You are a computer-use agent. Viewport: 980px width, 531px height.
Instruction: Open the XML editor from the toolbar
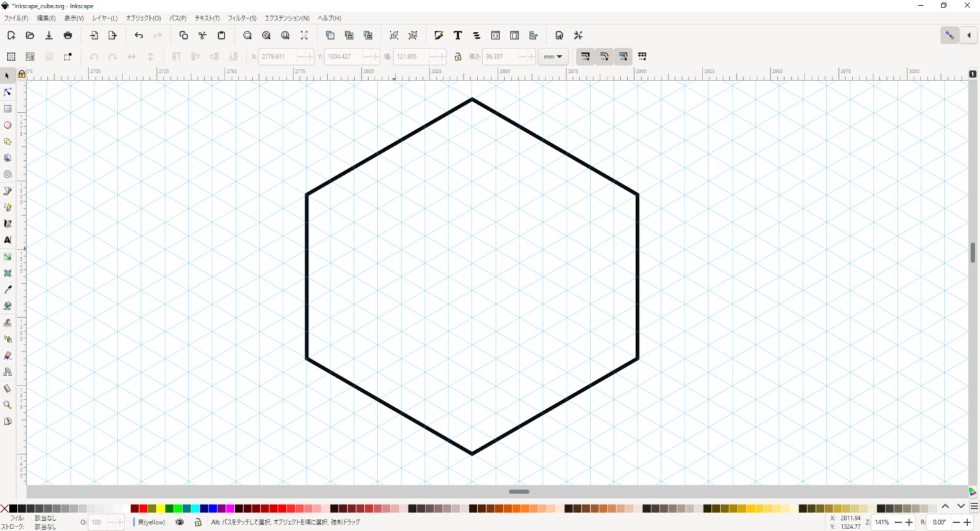point(496,35)
